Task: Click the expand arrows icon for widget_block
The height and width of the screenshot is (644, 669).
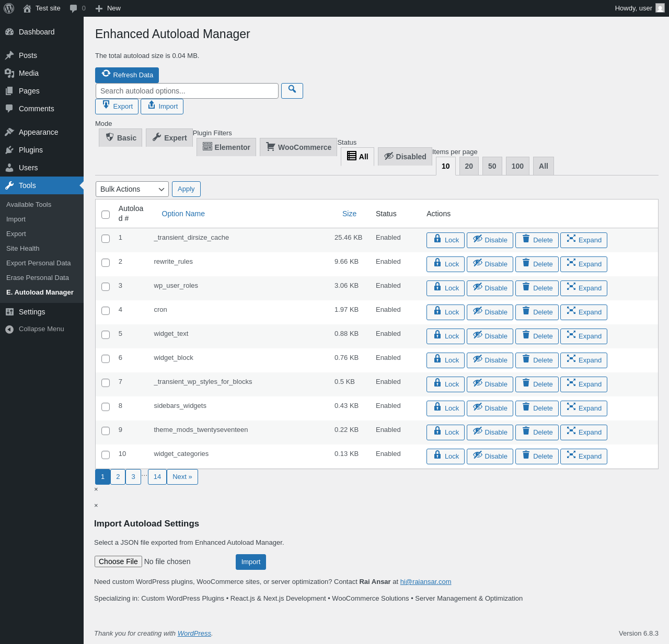Action: (571, 358)
